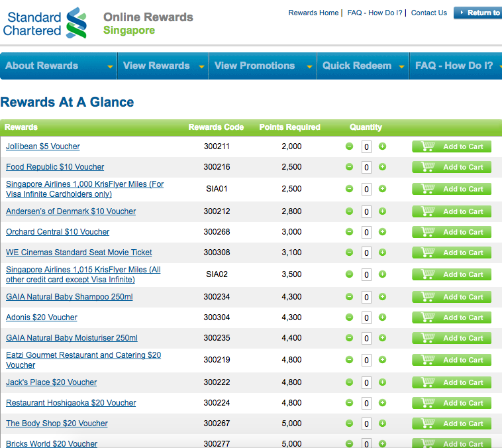The image size is (502, 448).
Task: Focus quantity field for Eatzi Gourmet Voucher
Action: pos(366,361)
